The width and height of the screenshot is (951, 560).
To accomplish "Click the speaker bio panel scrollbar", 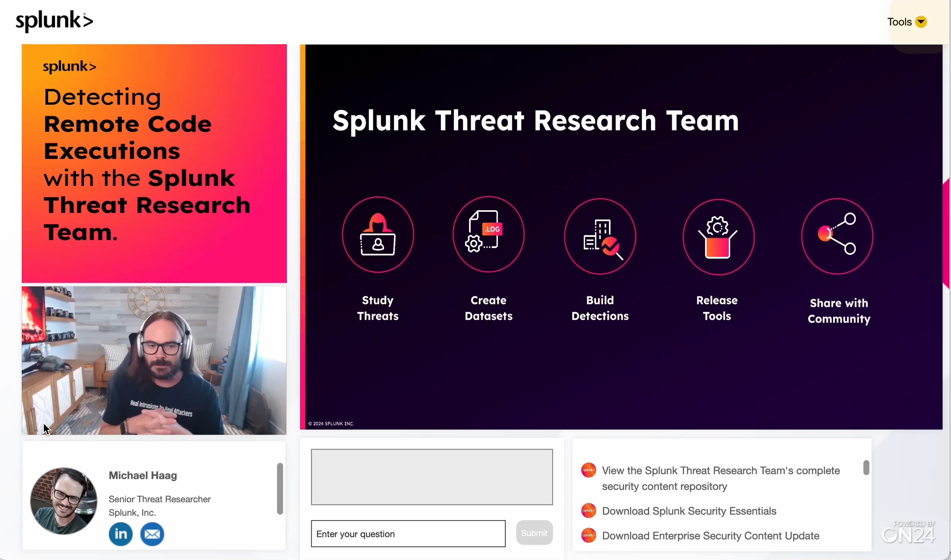I will click(280, 488).
